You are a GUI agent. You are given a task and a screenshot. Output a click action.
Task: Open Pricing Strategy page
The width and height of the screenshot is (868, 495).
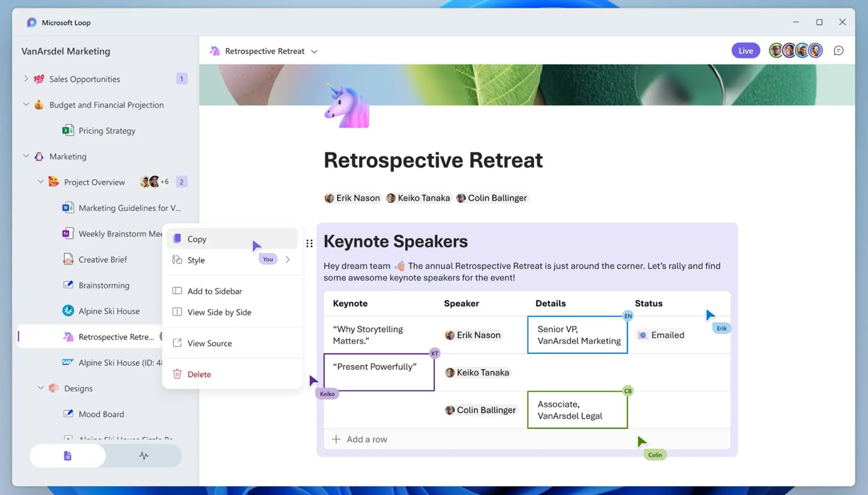pos(107,131)
